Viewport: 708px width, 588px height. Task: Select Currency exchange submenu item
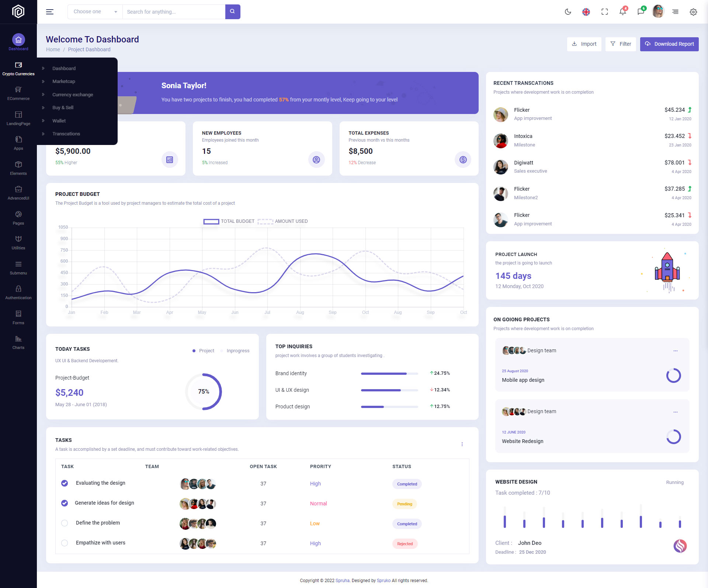(x=73, y=95)
